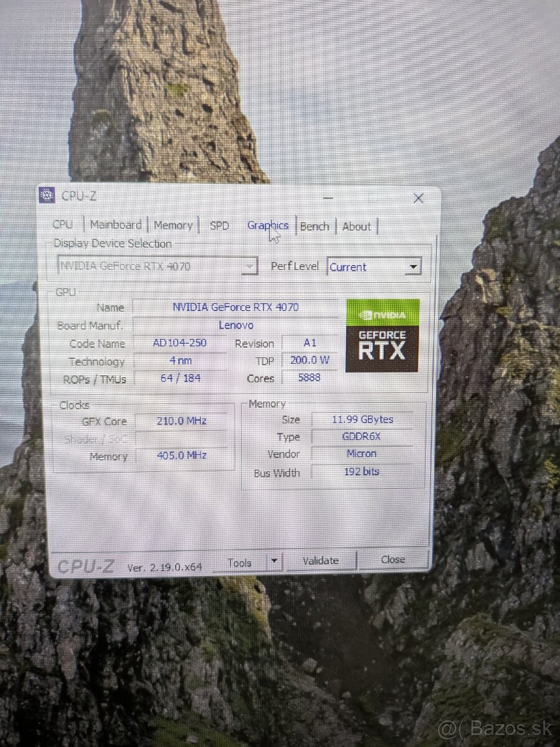Open the Tools dropdown arrow
Viewport: 560px width, 747px height.
(274, 562)
